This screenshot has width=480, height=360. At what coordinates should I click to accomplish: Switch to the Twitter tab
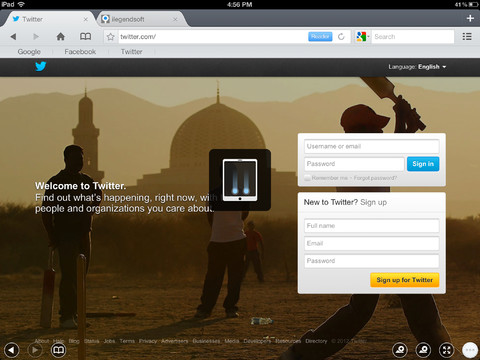click(x=49, y=19)
